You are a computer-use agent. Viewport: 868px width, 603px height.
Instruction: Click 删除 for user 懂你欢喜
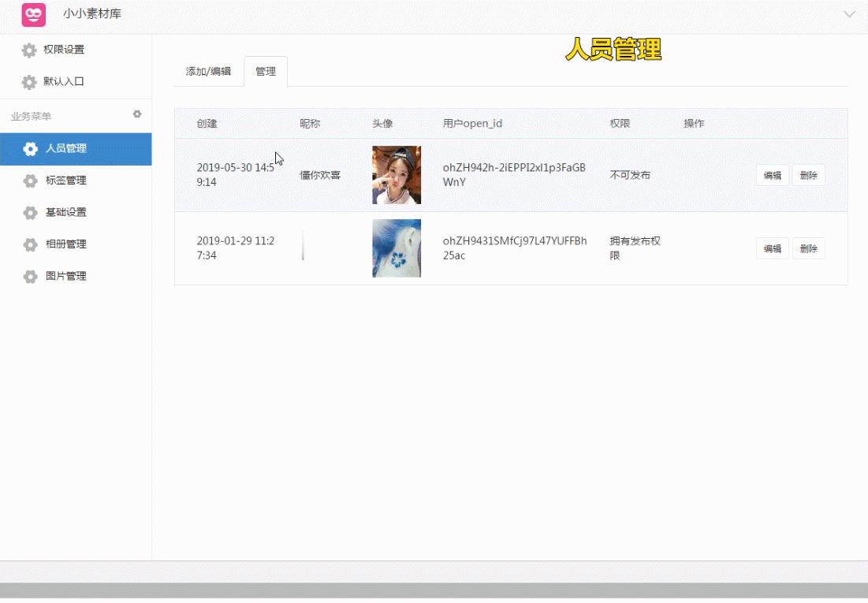click(x=808, y=175)
